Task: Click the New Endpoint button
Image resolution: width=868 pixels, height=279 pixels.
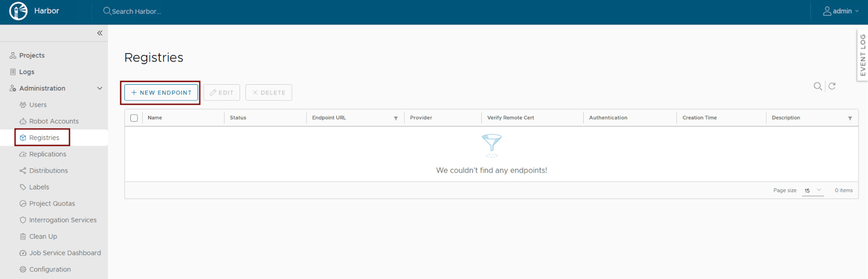Action: (161, 93)
